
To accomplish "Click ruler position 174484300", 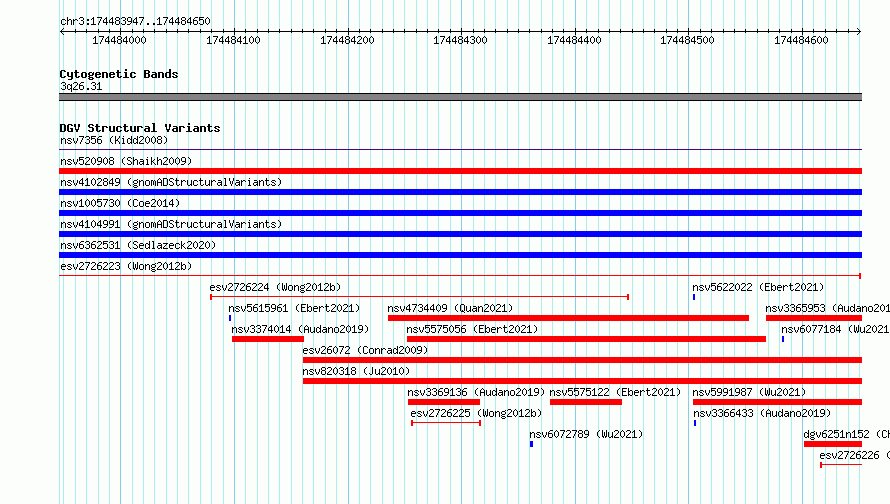I will [x=460, y=40].
